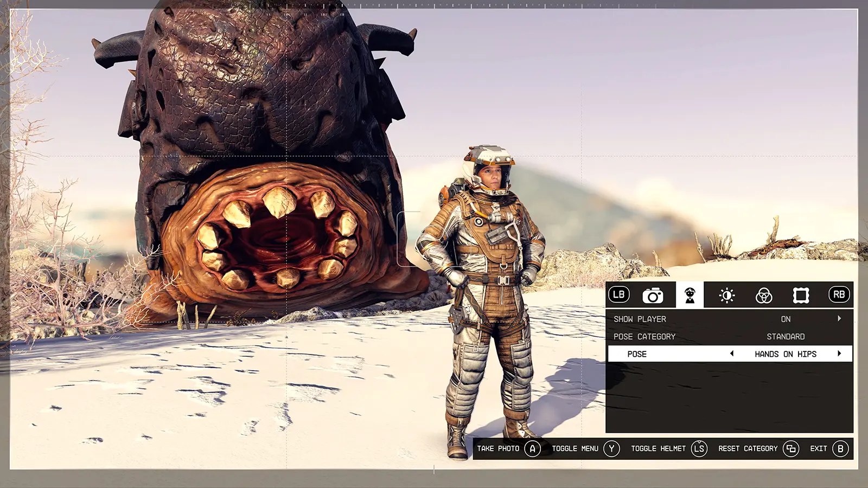This screenshot has height=488, width=868.
Task: Click the STANDARD pose category value
Action: (786, 336)
